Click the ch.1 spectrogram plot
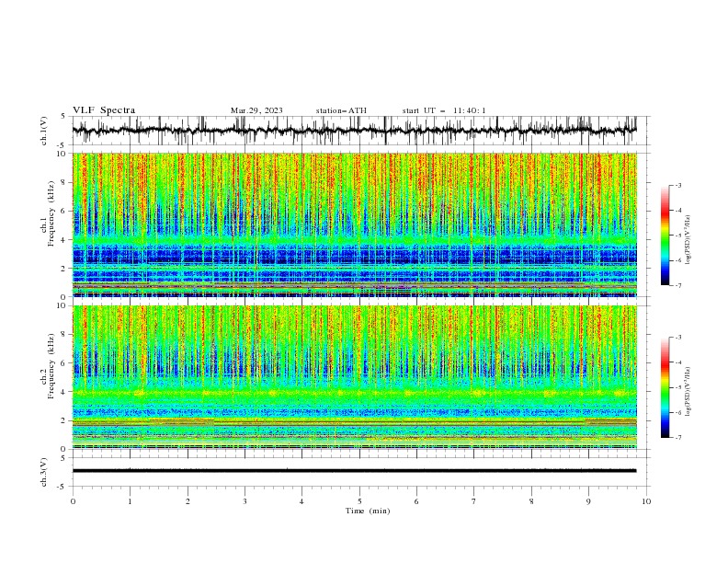Viewport: 728px width, 563px height. [354, 224]
